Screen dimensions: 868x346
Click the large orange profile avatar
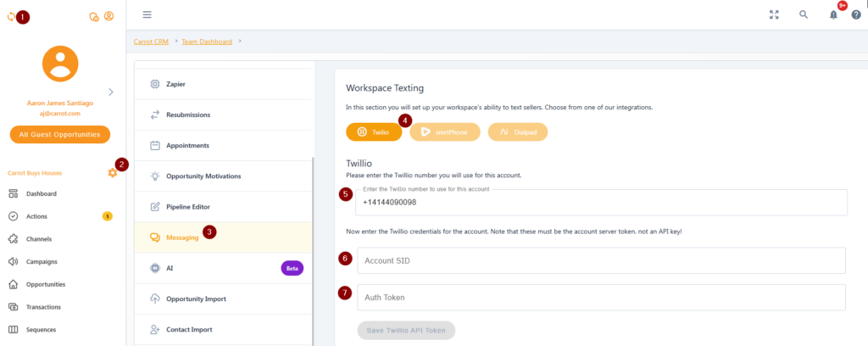[x=60, y=64]
